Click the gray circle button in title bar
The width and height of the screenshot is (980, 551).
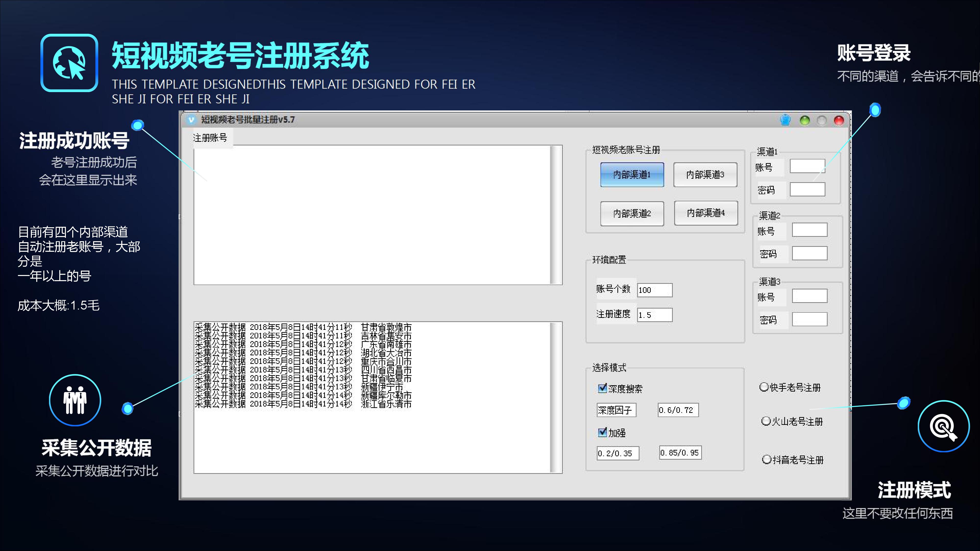(x=822, y=120)
